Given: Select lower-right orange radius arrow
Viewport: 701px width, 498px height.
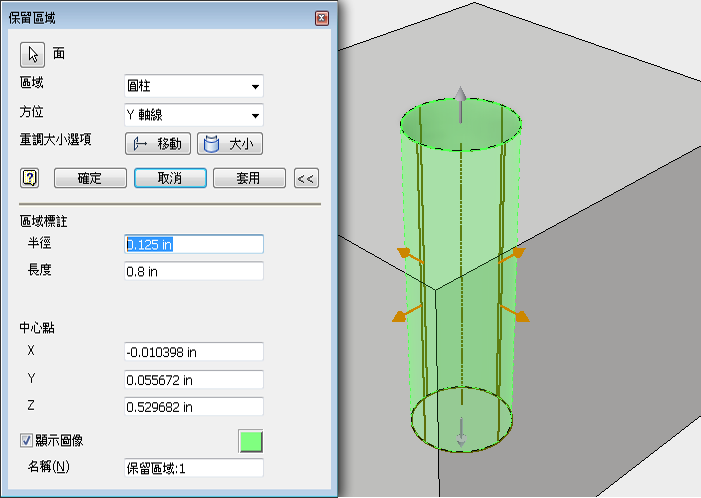Looking at the screenshot, I should (x=515, y=313).
